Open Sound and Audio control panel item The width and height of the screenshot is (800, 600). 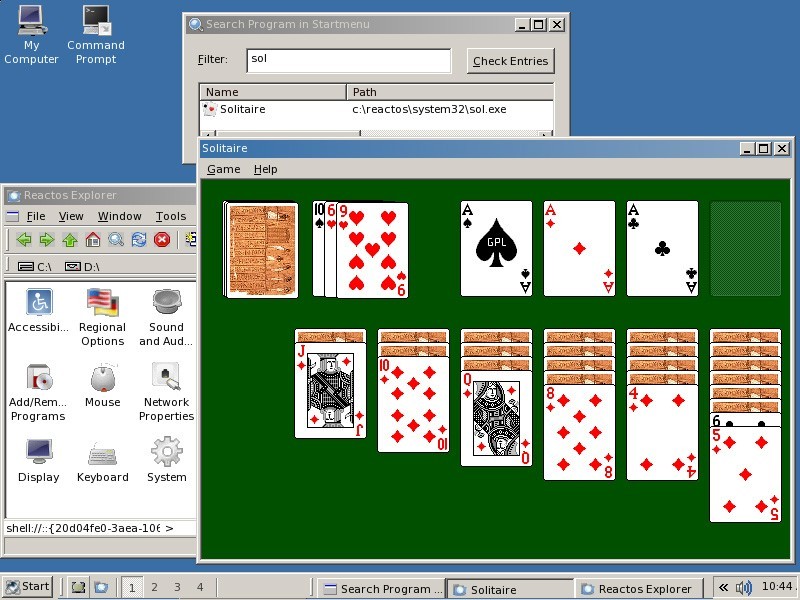tap(166, 317)
